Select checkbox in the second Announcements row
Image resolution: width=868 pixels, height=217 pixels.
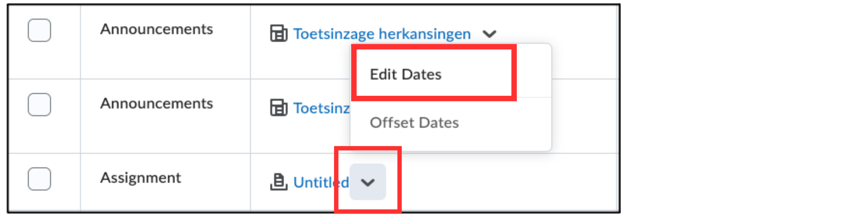coord(39,104)
